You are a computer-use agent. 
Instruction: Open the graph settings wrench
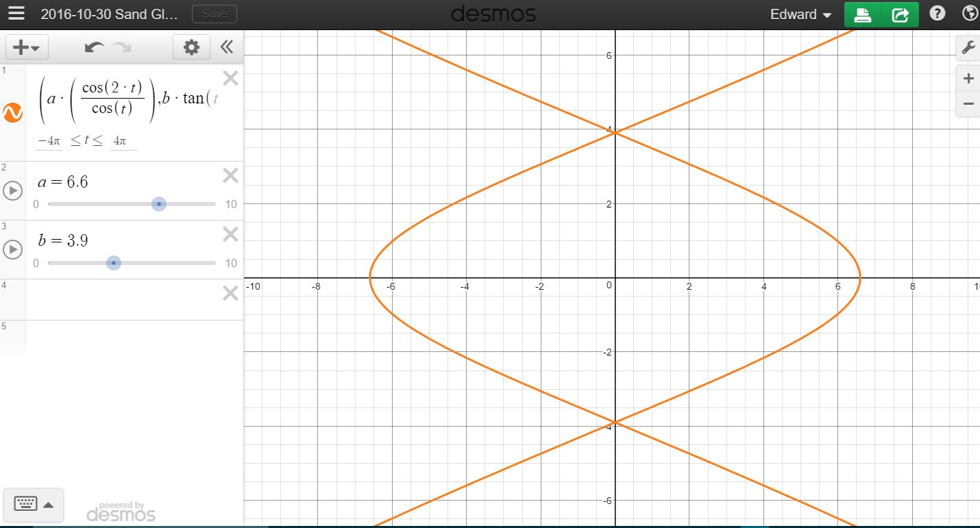(968, 47)
